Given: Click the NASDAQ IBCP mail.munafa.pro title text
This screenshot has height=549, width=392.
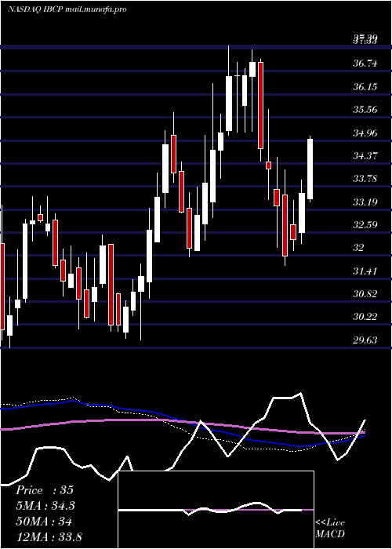Looking at the screenshot, I should 67,9.
